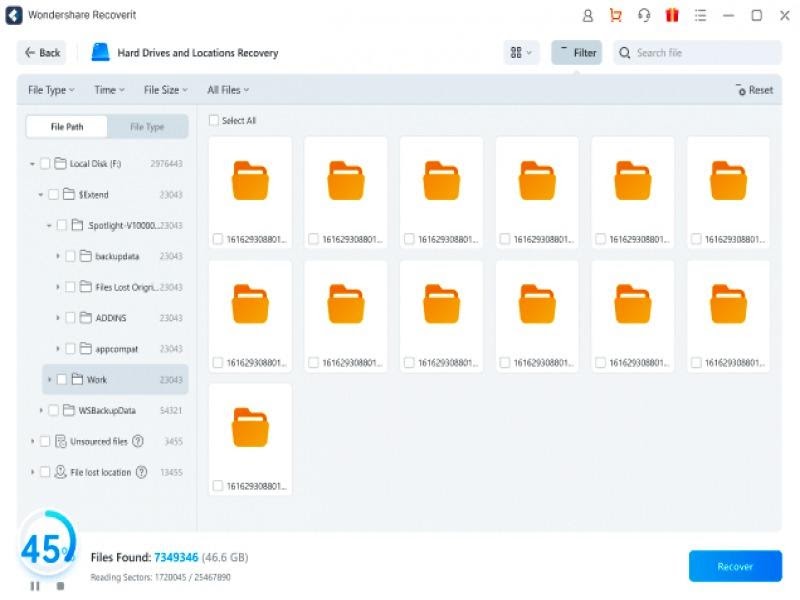The height and width of the screenshot is (600, 800).
Task: Click the blue Recover button
Action: pos(735,566)
